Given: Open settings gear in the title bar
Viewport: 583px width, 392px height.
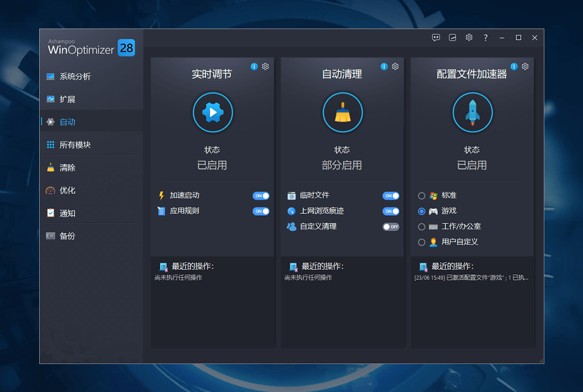Looking at the screenshot, I should point(469,38).
